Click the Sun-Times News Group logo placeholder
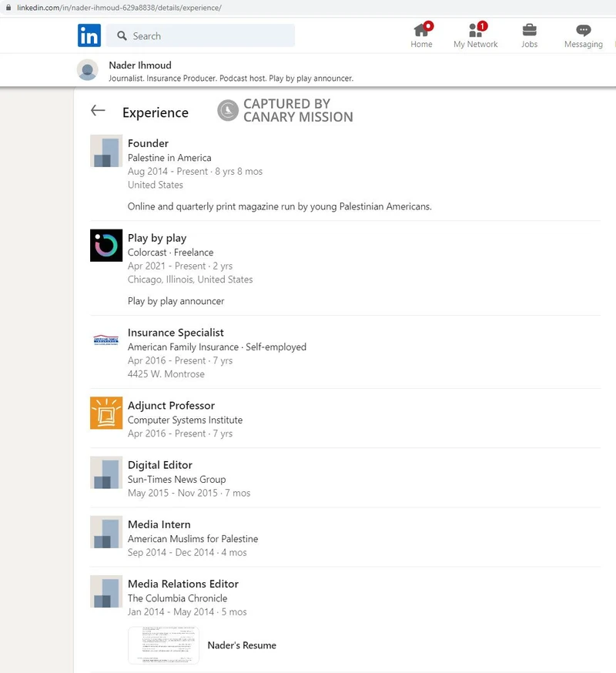 coord(106,472)
